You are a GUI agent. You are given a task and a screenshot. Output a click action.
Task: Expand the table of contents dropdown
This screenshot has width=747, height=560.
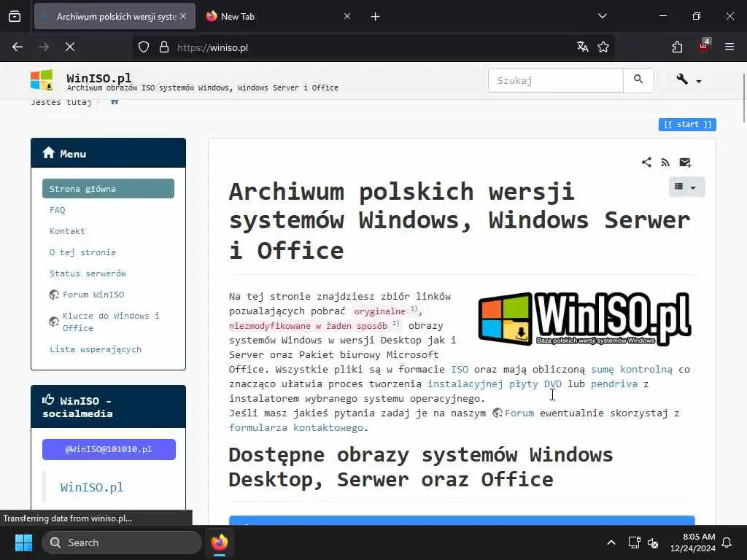click(686, 187)
